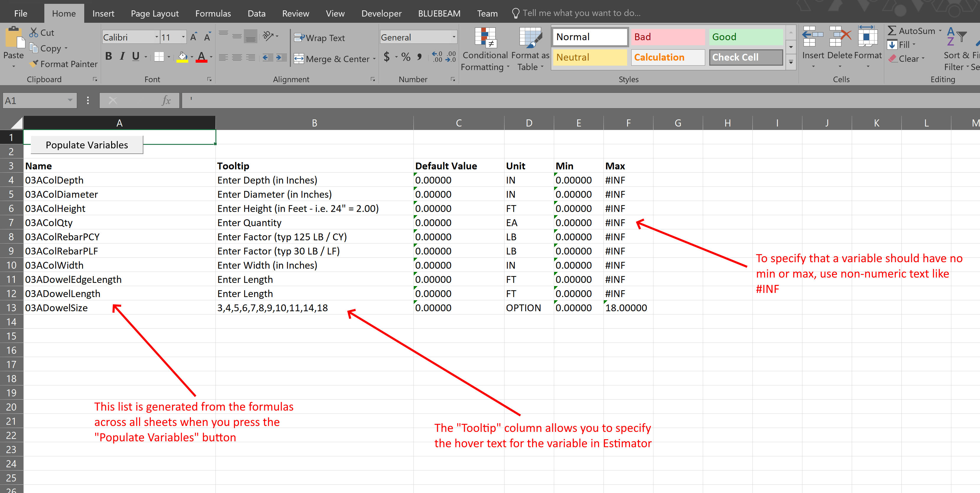The image size is (980, 493).
Task: Open the Alignment dialog launcher
Action: (373, 79)
